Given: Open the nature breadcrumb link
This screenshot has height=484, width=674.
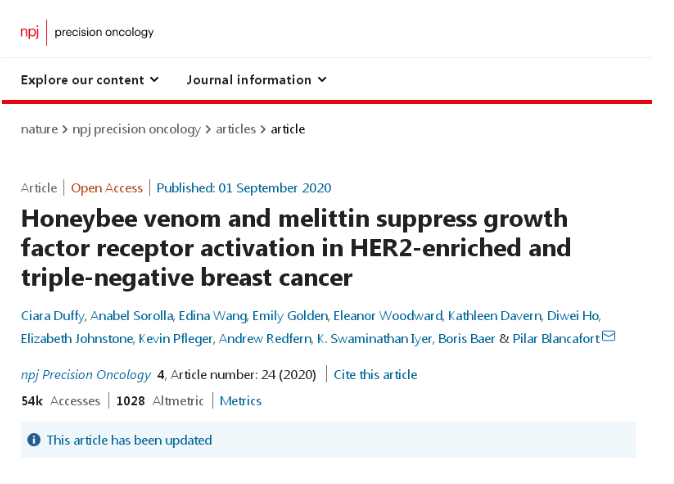Looking at the screenshot, I should [x=39, y=129].
